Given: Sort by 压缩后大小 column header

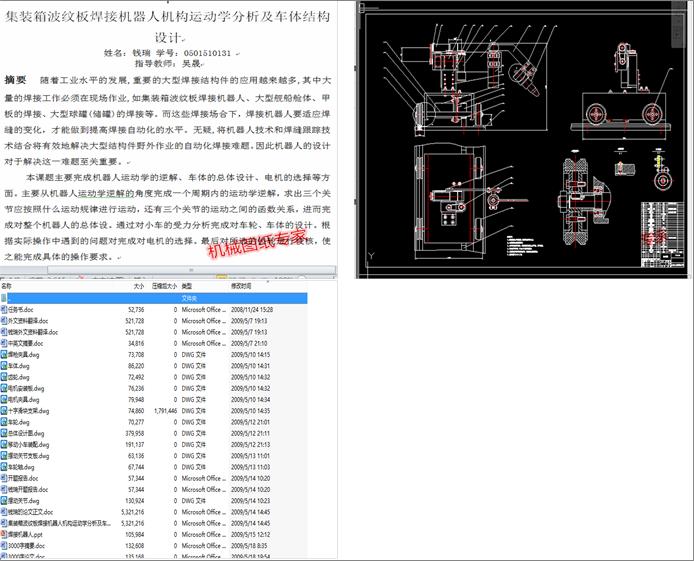Looking at the screenshot, I should [x=164, y=286].
